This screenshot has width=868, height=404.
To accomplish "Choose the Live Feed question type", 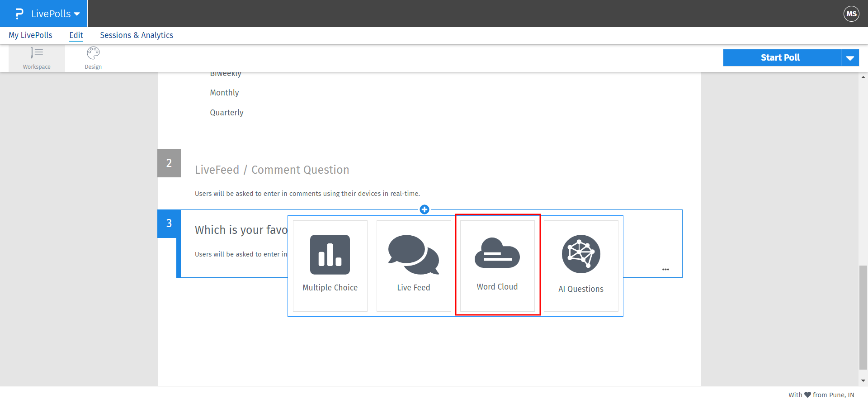I will click(414, 266).
